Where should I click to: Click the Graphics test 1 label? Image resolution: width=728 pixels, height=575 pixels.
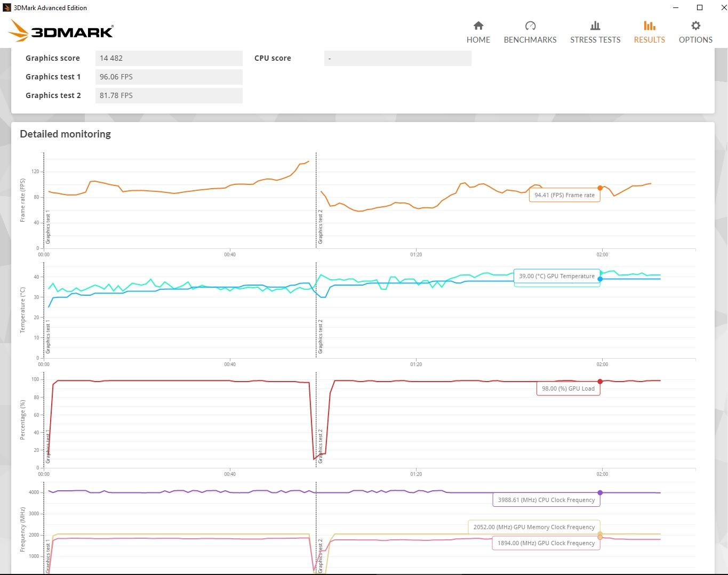click(53, 77)
